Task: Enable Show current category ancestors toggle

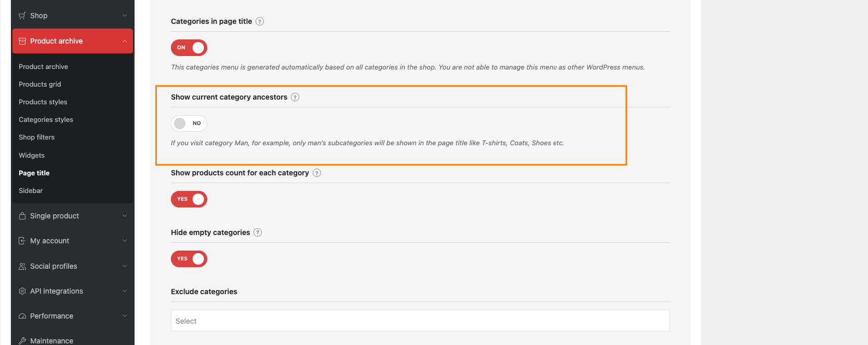Action: pyautogui.click(x=189, y=123)
